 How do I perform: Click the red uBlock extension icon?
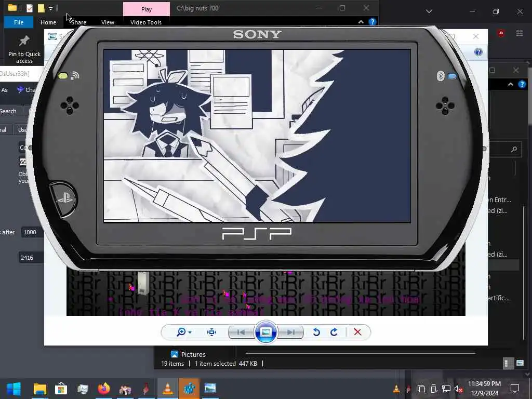[x=501, y=33]
